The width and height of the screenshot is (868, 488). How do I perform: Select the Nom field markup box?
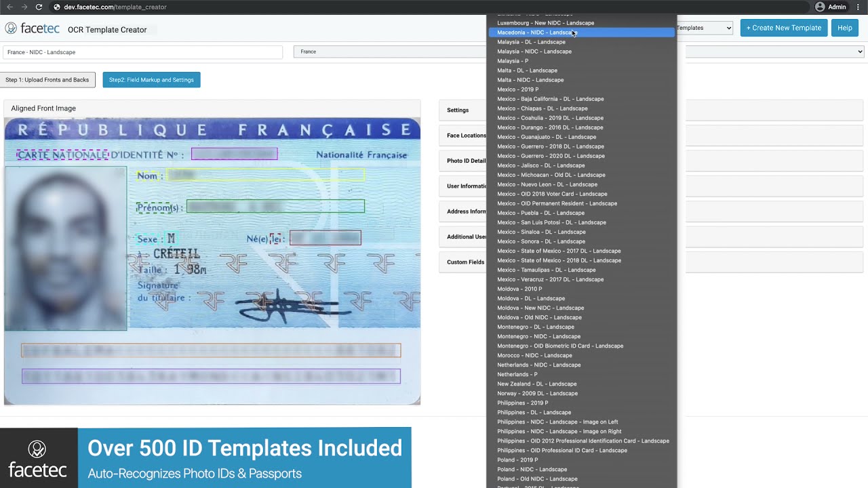point(265,175)
